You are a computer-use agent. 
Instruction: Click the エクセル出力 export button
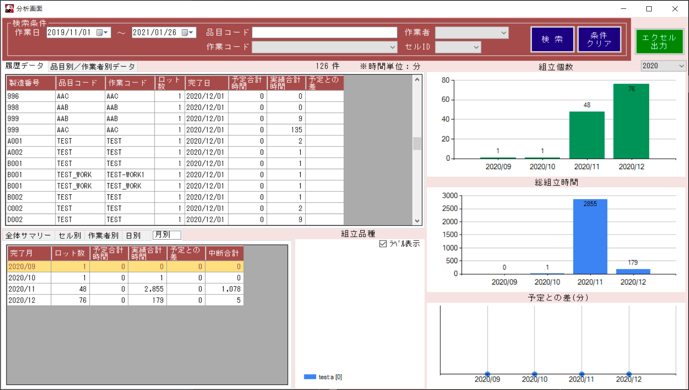(x=659, y=42)
